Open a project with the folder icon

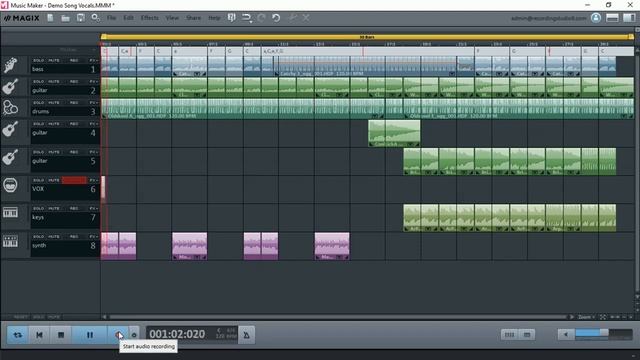[65, 18]
